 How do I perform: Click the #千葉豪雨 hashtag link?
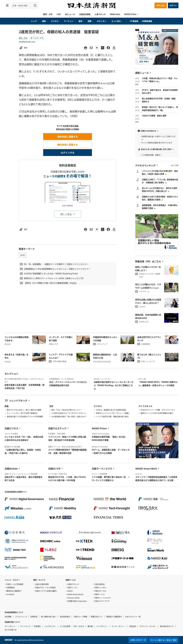pos(134,21)
